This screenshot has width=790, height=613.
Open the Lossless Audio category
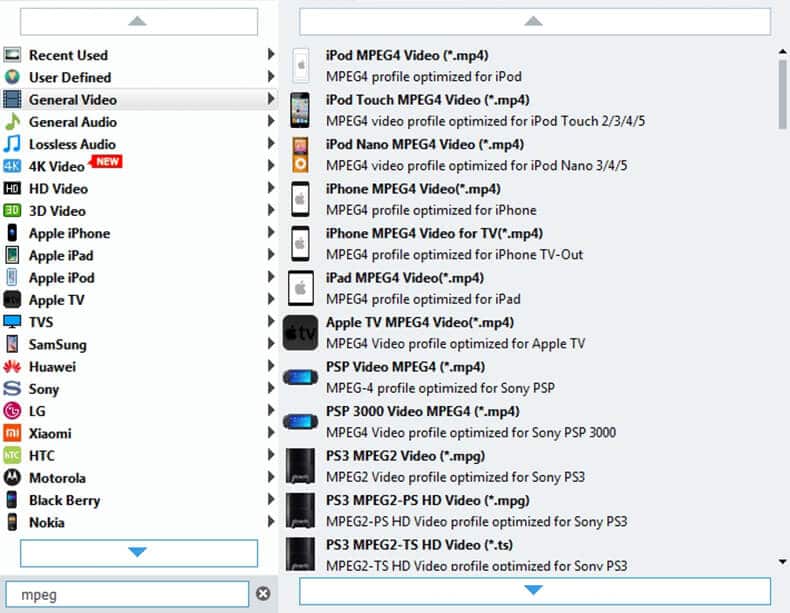coord(139,144)
